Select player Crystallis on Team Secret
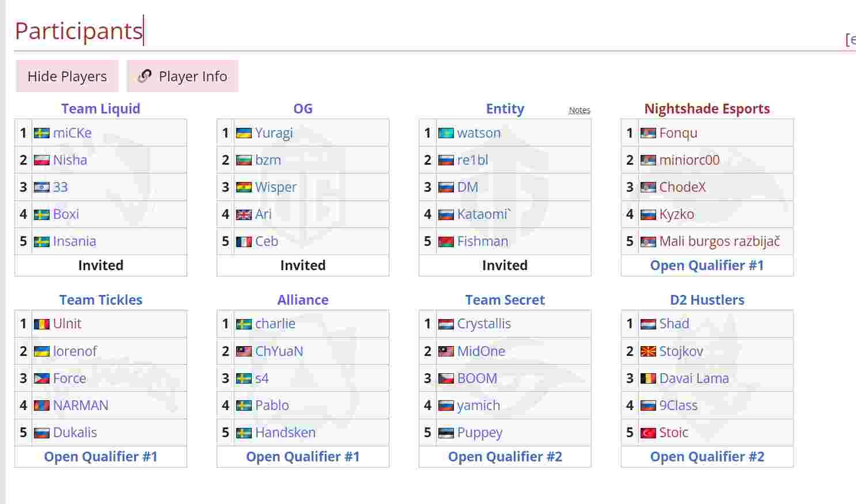 [x=484, y=324]
